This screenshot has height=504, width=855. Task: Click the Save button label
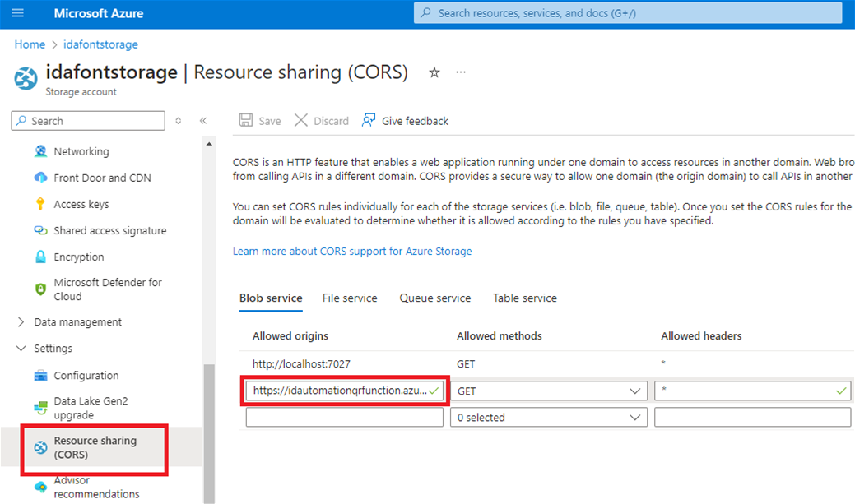[x=270, y=121]
